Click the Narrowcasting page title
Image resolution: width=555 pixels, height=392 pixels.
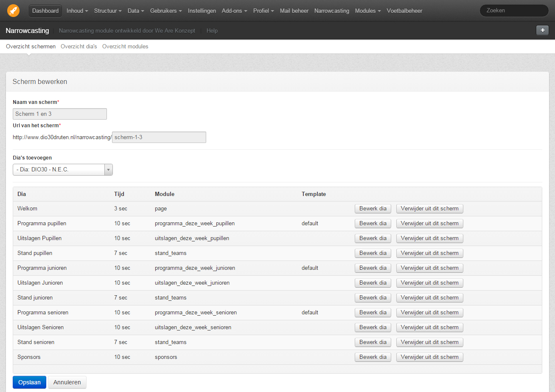pyautogui.click(x=27, y=31)
